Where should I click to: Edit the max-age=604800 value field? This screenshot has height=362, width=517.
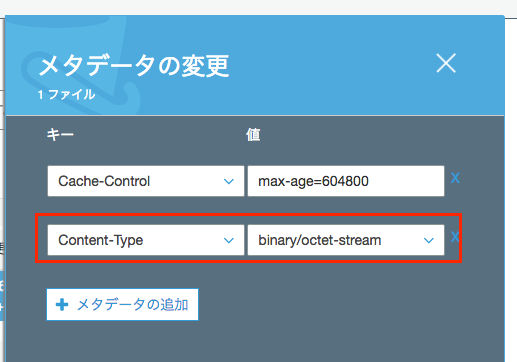(346, 181)
